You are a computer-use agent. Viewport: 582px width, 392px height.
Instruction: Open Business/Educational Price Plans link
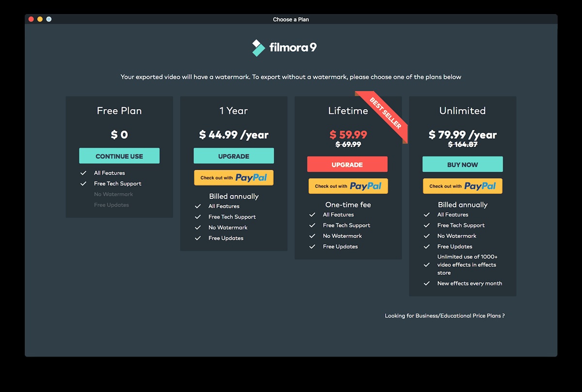pyautogui.click(x=444, y=316)
